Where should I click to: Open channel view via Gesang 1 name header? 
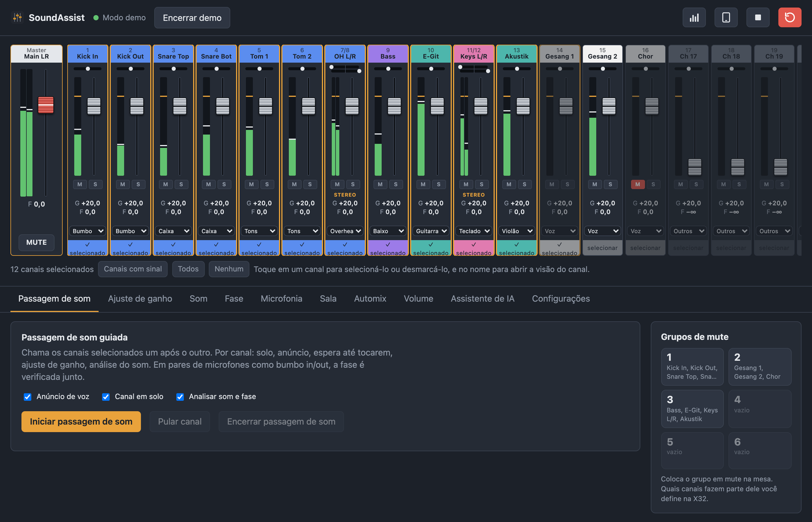[560, 54]
